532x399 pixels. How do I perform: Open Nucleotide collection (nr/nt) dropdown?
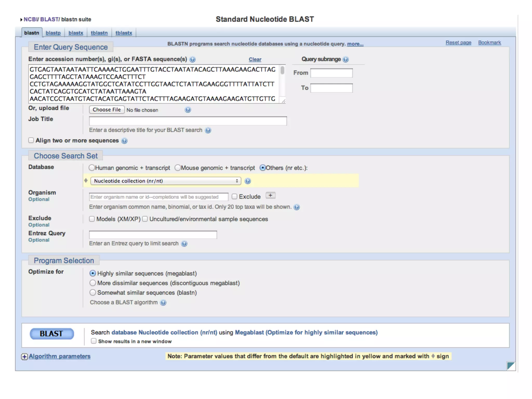[166, 181]
